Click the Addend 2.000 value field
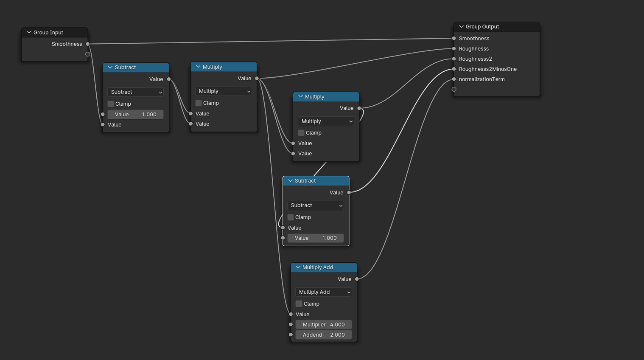Viewport: 644px width, 360px height. 324,335
